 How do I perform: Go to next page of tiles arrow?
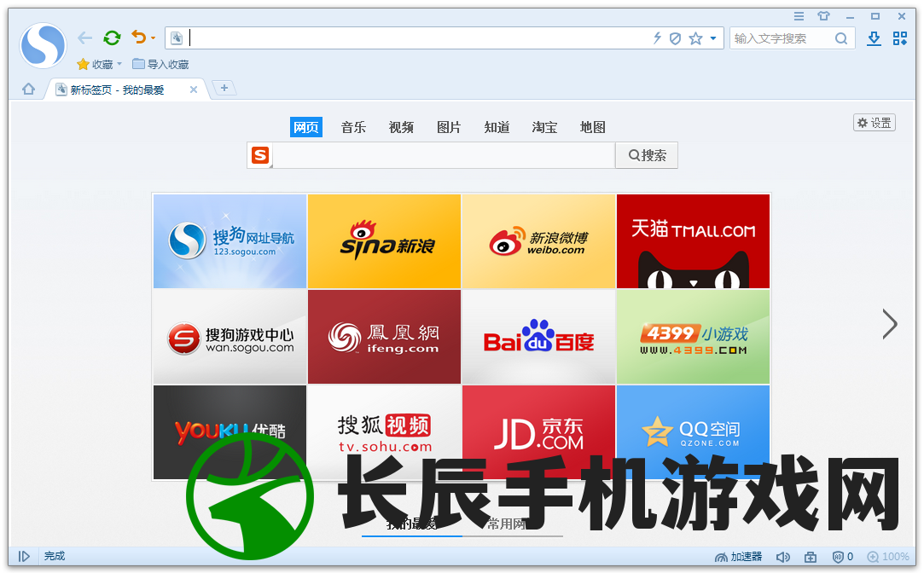click(x=890, y=324)
